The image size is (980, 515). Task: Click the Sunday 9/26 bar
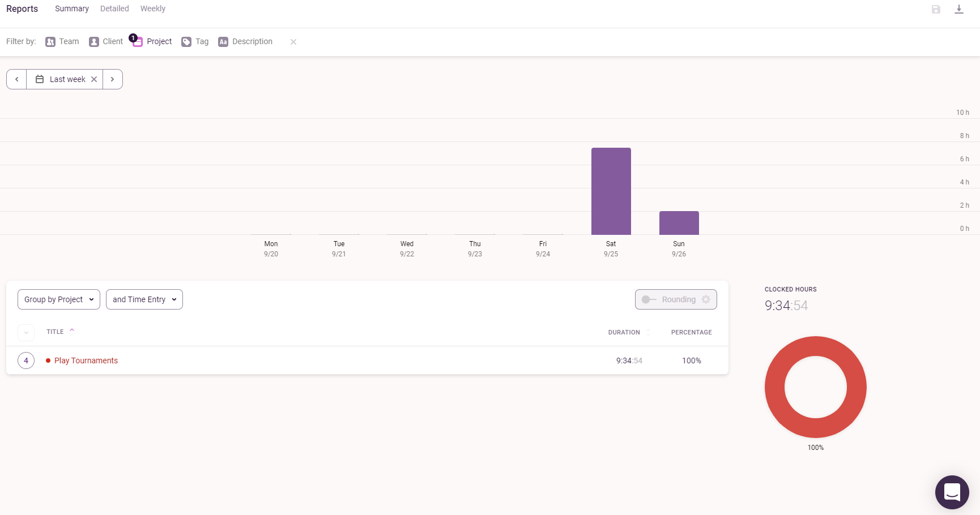679,223
